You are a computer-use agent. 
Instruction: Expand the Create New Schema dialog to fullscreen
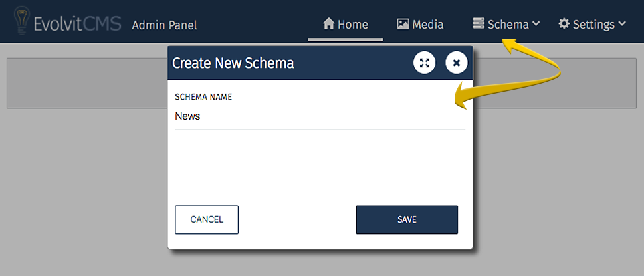click(425, 63)
